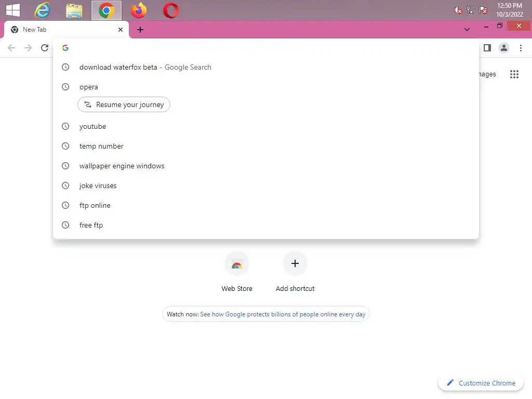Open the tab search dropdown arrow
Image resolution: width=532 pixels, height=399 pixels.
coord(467,30)
